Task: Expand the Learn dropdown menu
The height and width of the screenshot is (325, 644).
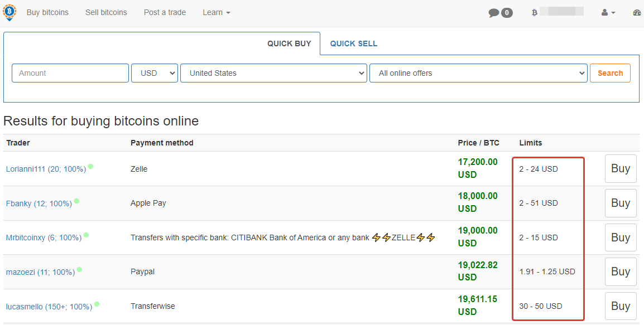Action: pos(217,13)
